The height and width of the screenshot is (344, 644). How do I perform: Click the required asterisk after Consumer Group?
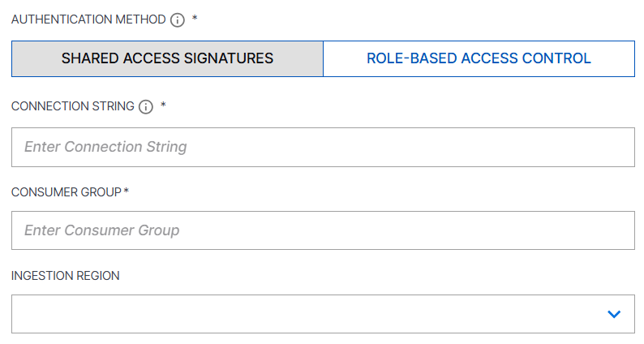(x=126, y=191)
